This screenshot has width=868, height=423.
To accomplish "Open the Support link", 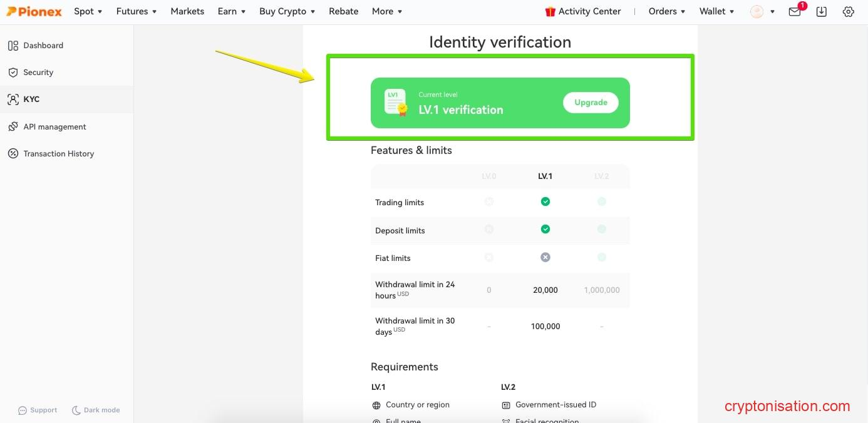I will coord(38,410).
